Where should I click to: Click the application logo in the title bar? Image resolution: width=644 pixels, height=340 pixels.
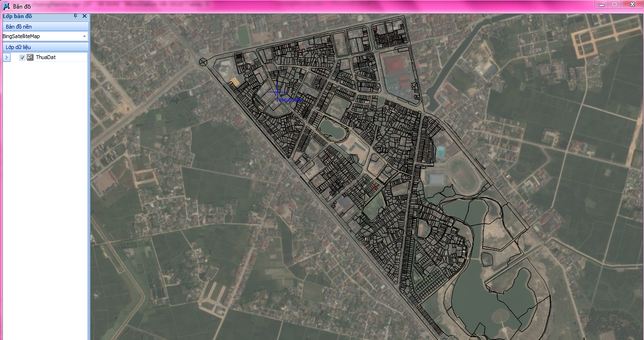tap(6, 6)
